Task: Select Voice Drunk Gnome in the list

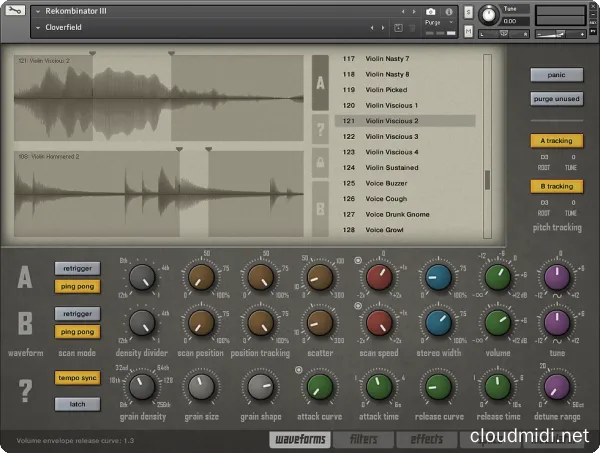Action: [x=405, y=214]
